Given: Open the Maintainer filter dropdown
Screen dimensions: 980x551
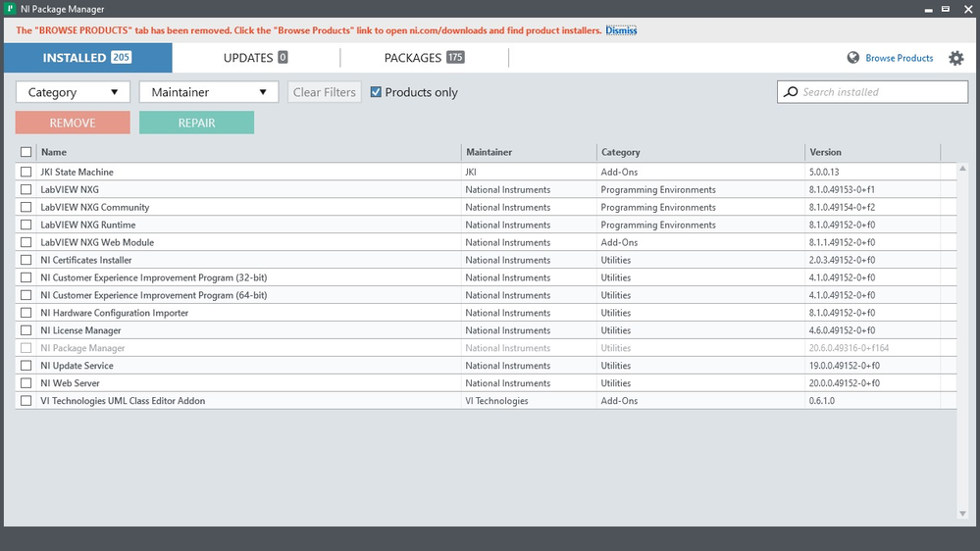Looking at the screenshot, I should (209, 92).
